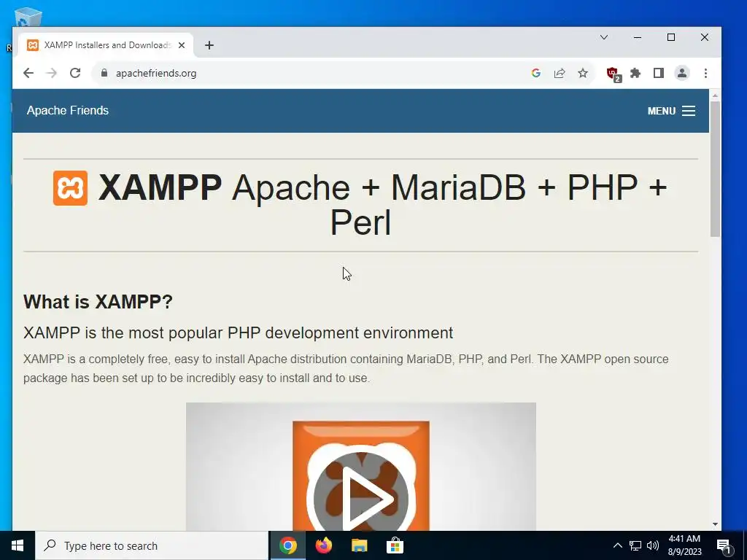The image size is (747, 560).
Task: Click the scrollbar up arrow
Action: pos(715,96)
